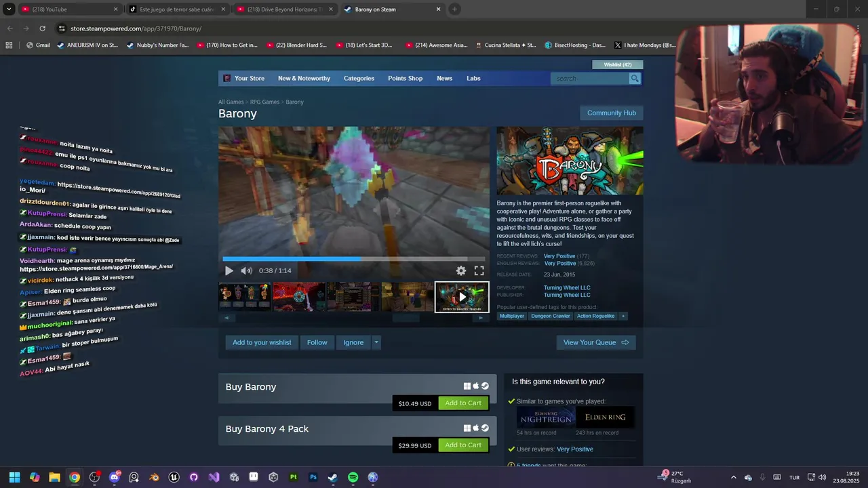This screenshot has width=868, height=488.
Task: Add Barony to your wishlist
Action: coord(262,342)
